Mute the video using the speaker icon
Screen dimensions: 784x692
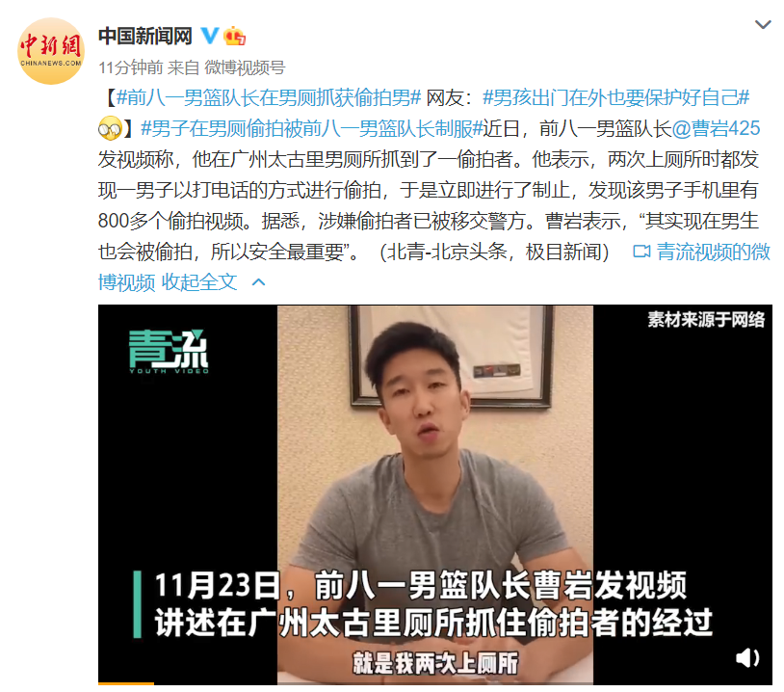[747, 657]
